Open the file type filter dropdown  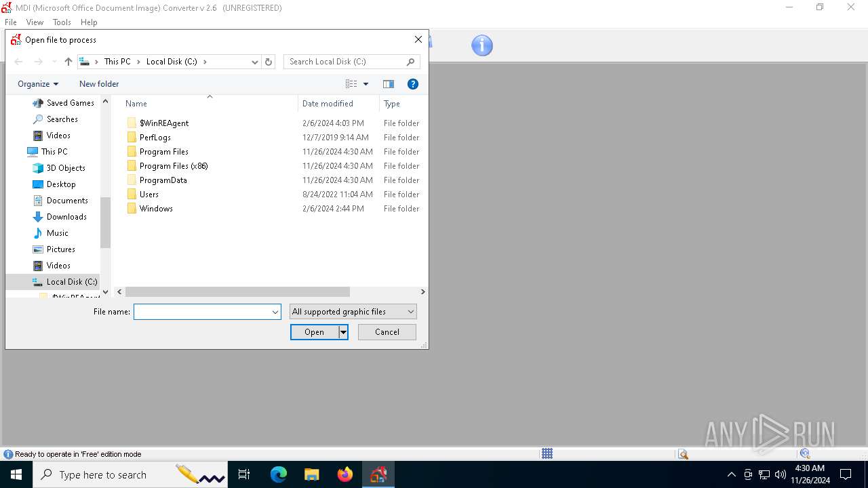[x=353, y=312]
